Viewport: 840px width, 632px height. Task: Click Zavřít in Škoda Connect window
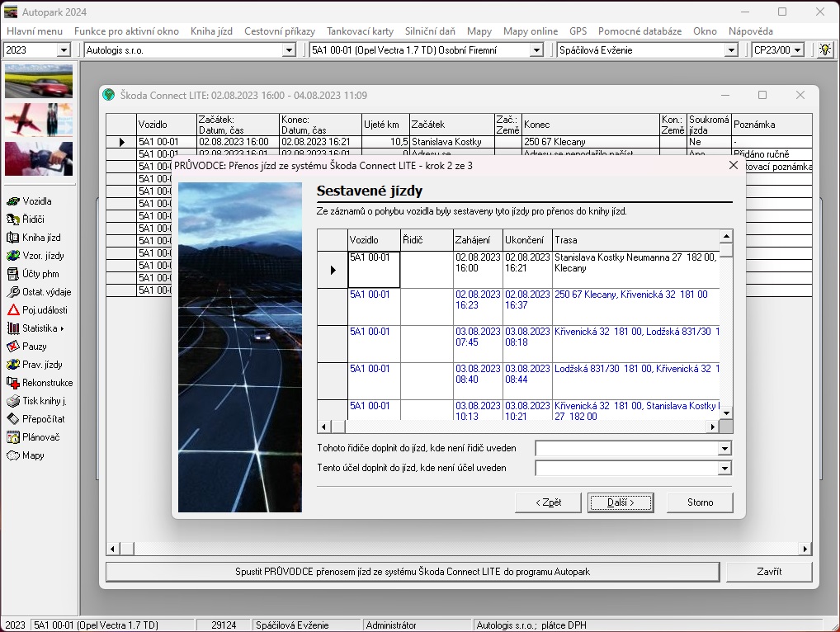(x=769, y=572)
